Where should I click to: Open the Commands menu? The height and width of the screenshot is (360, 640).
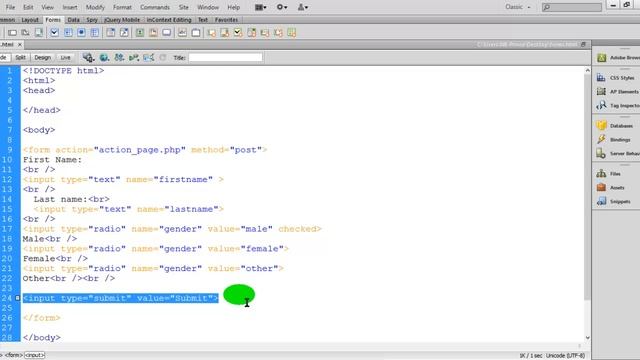(155, 7)
